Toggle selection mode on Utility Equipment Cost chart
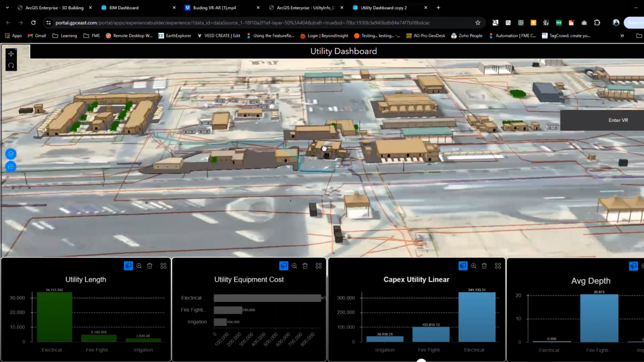644x362 pixels. (284, 266)
